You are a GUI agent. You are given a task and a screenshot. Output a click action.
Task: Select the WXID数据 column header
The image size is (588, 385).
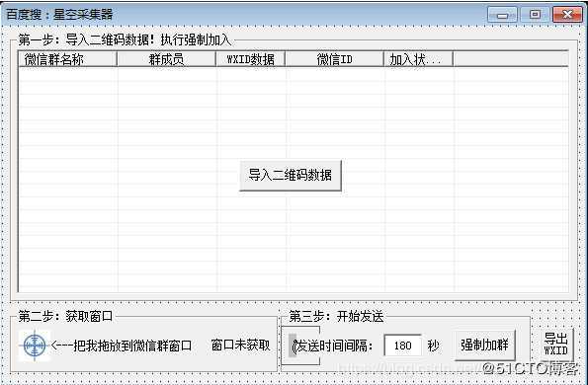[250, 59]
